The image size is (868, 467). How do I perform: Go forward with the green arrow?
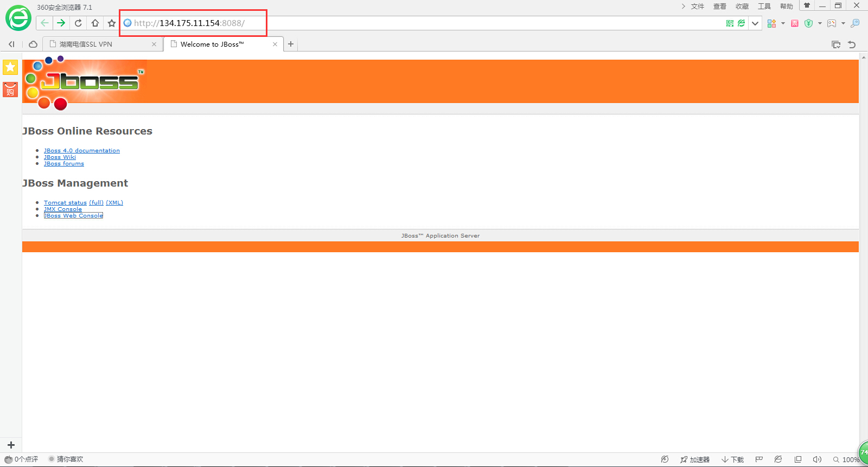click(x=61, y=23)
